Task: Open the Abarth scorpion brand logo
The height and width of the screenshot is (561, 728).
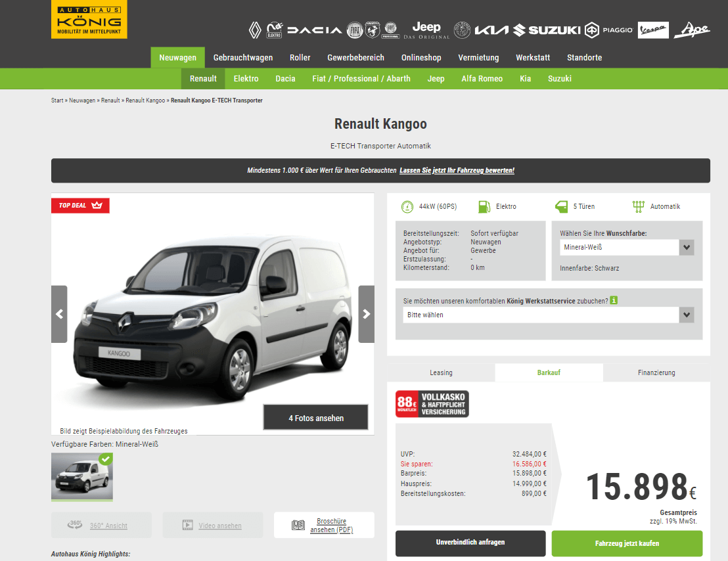Action: click(x=373, y=30)
